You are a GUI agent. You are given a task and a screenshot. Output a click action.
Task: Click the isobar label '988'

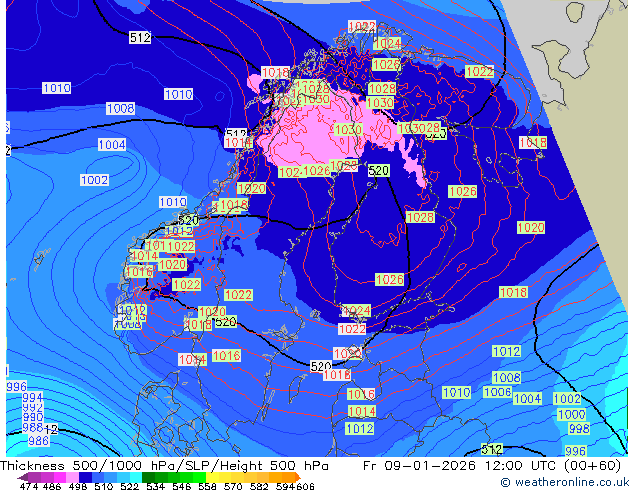[32, 427]
